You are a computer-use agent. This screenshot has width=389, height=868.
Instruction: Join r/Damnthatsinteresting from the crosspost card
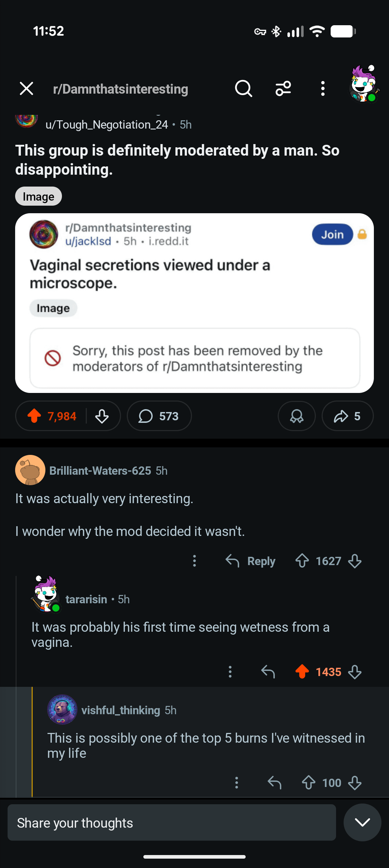tap(332, 234)
